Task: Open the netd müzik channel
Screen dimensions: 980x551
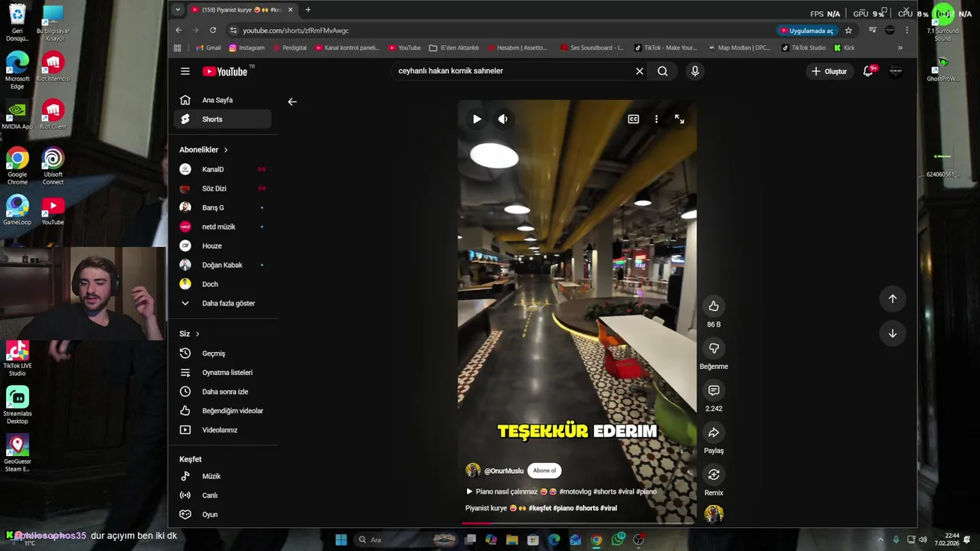Action: point(223,227)
